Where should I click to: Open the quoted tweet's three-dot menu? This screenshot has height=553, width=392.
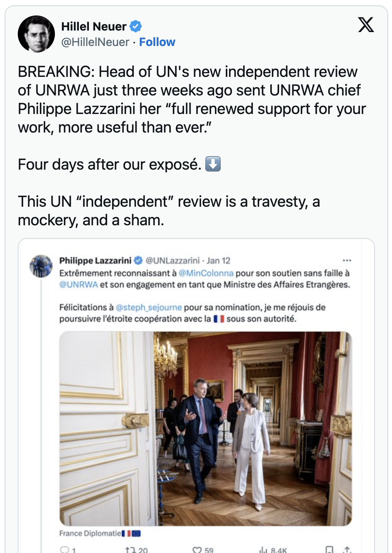click(x=347, y=260)
